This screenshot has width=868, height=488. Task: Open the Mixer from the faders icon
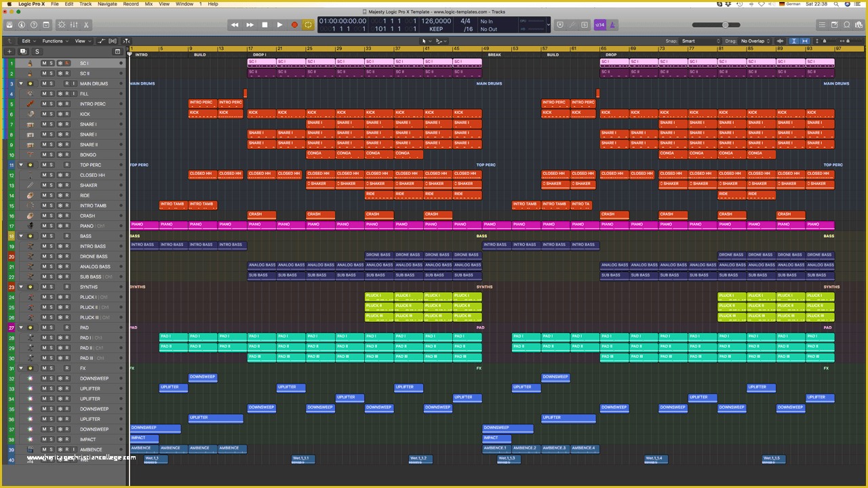(x=74, y=25)
